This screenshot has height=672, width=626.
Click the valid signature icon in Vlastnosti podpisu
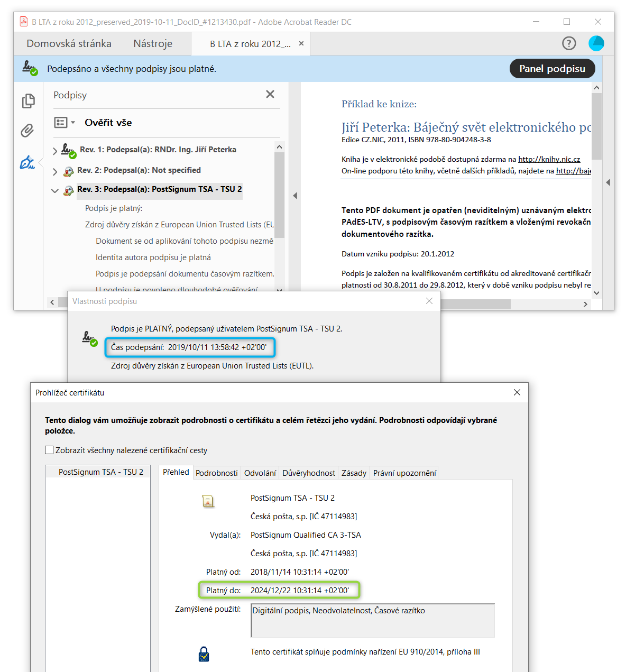[90, 338]
